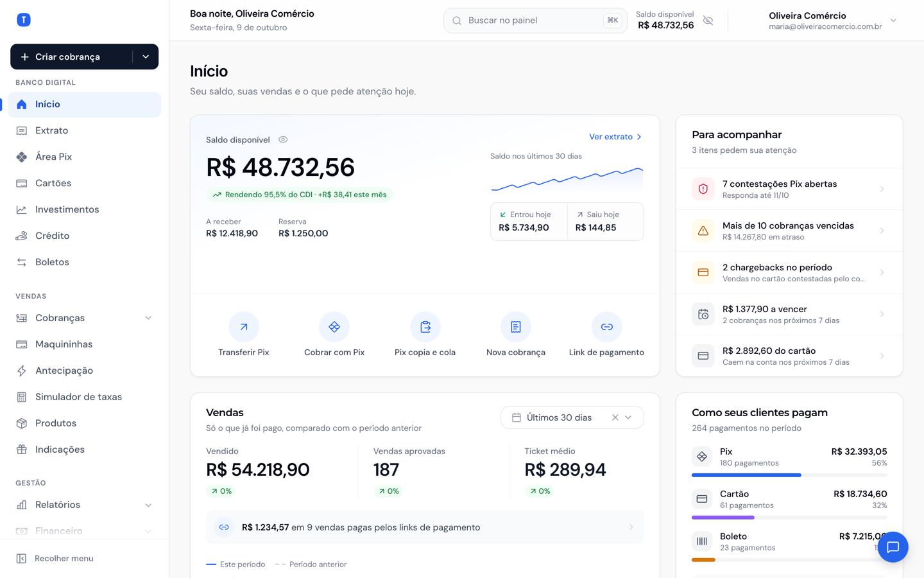Clear the Últimos 30 dias filter
This screenshot has width=924, height=578.
coord(615,417)
